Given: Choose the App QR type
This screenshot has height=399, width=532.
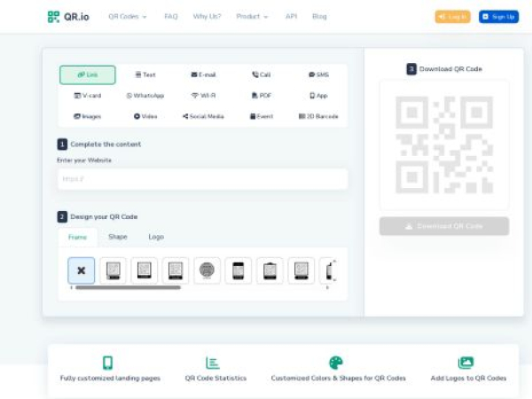Looking at the screenshot, I should pyautogui.click(x=318, y=96).
